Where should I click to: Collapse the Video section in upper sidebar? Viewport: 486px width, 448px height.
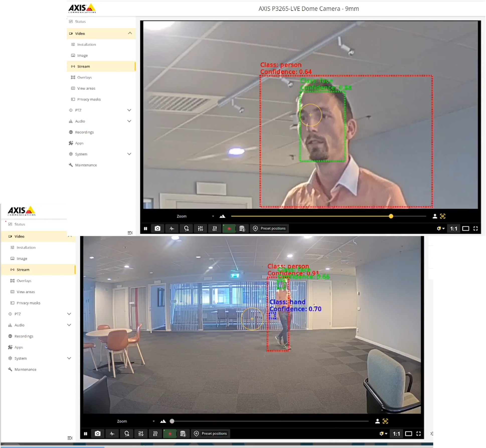[x=130, y=33]
